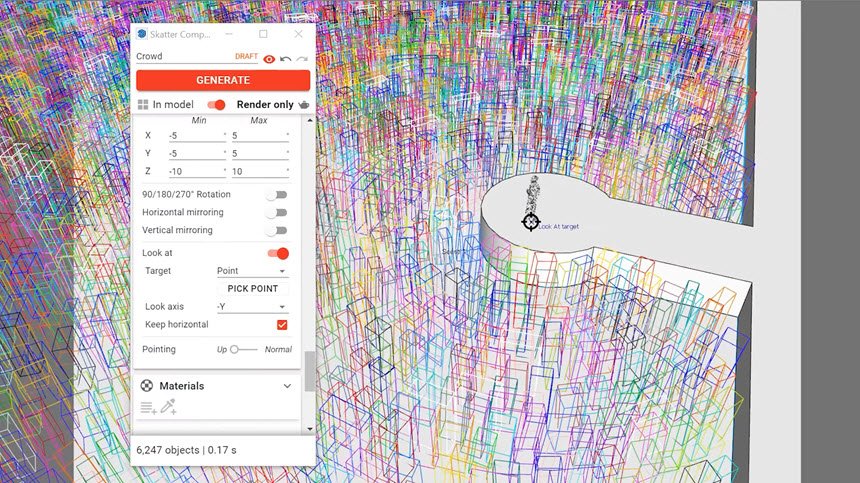Viewport: 860px width, 483px height.
Task: Open the Look axis dropdown showing -Y
Action: [x=252, y=307]
